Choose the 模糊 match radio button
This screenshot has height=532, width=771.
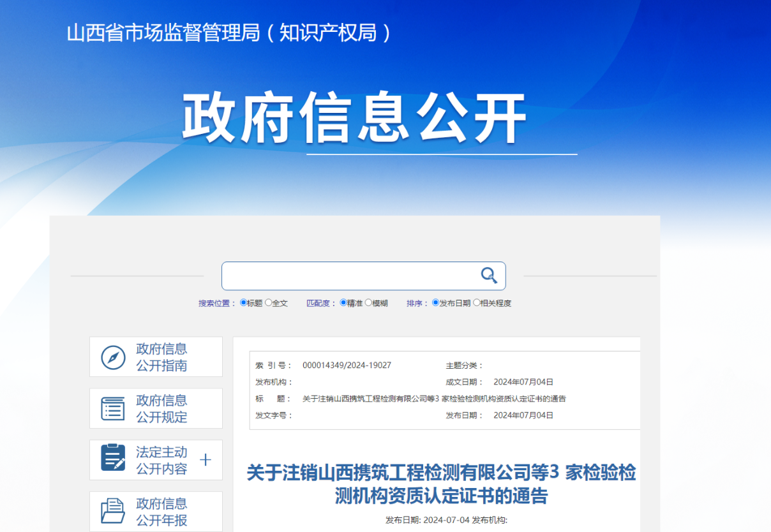[x=368, y=303]
